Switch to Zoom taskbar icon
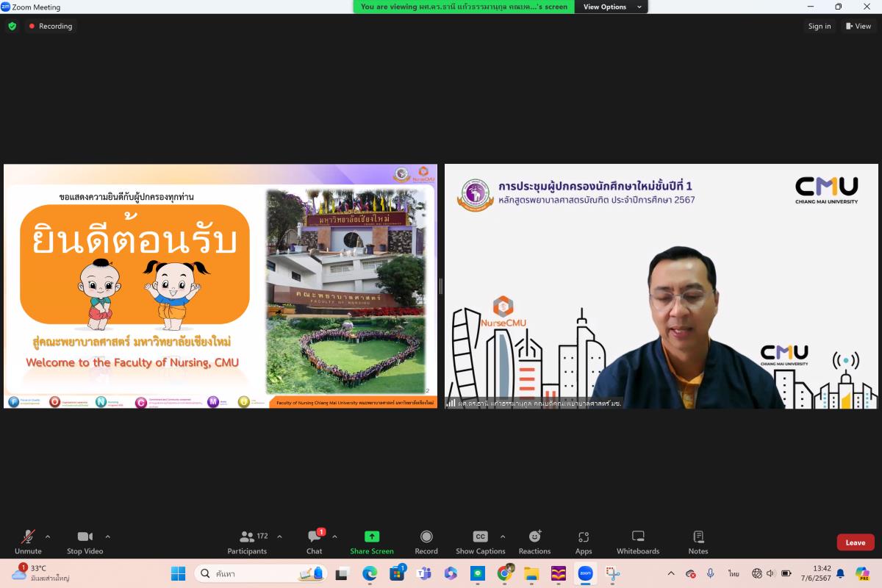882x588 pixels. click(x=585, y=573)
